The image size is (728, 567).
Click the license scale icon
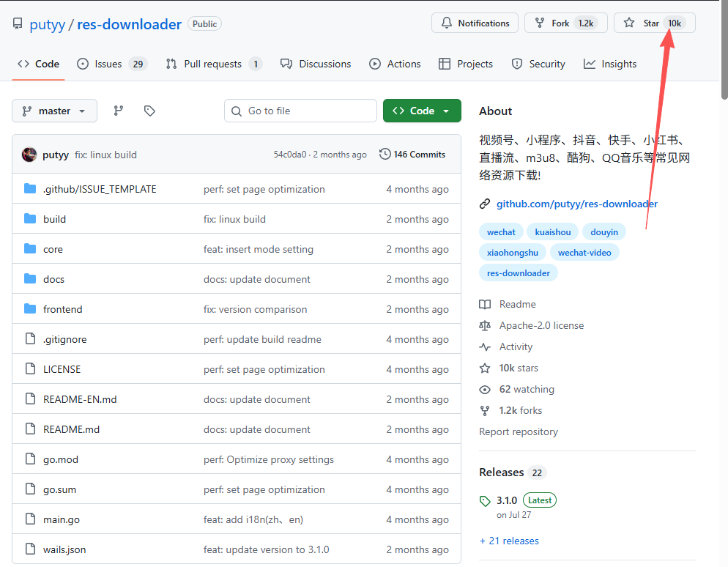tap(485, 325)
